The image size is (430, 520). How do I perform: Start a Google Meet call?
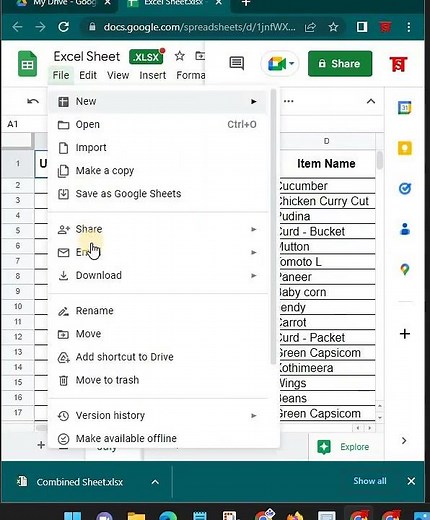280,63
